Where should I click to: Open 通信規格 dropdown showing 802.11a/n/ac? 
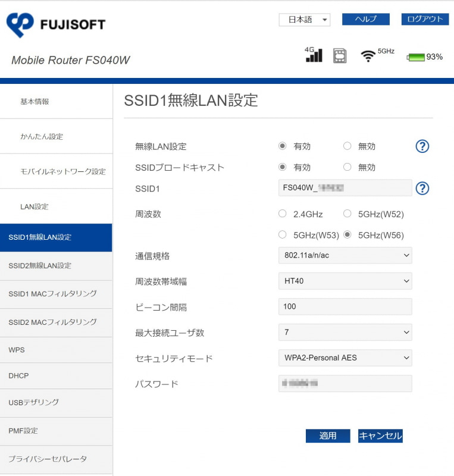tap(345, 255)
